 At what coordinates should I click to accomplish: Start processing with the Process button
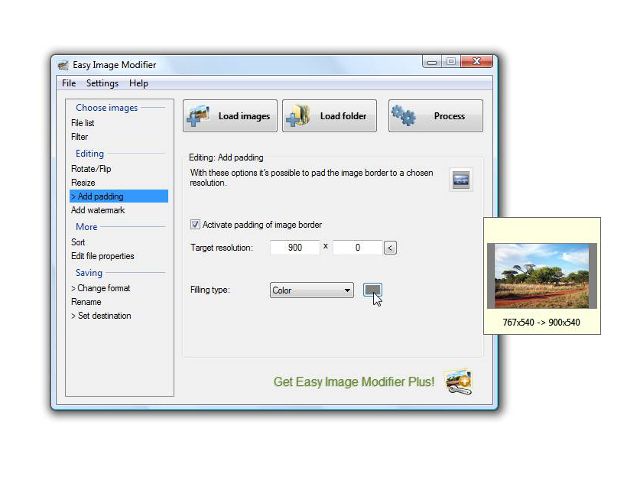pos(436,116)
